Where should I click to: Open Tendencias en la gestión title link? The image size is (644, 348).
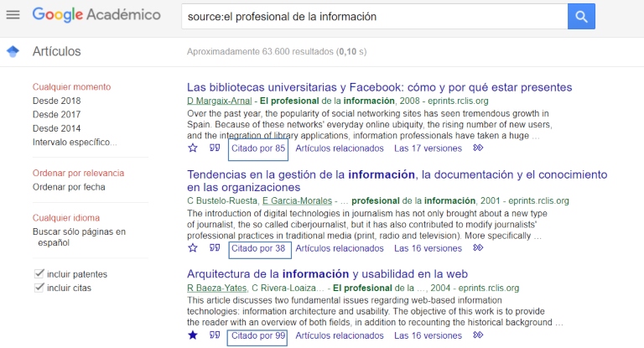pyautogui.click(x=397, y=181)
